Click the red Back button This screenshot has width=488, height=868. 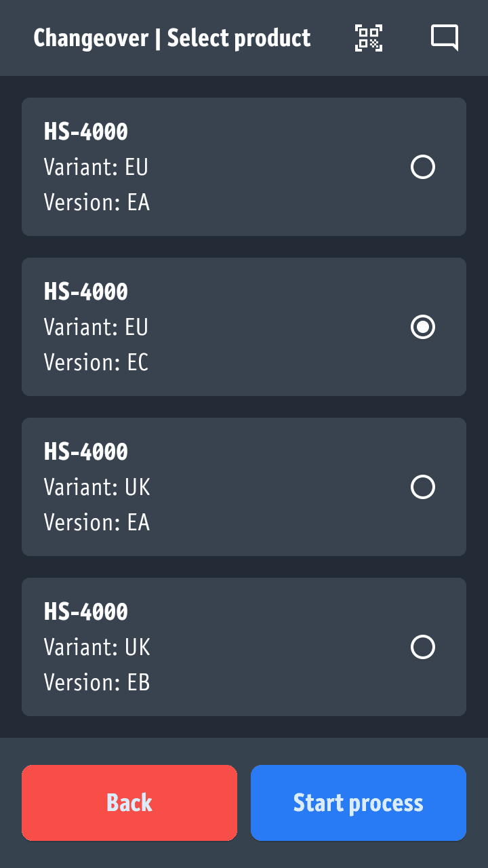pyautogui.click(x=129, y=802)
